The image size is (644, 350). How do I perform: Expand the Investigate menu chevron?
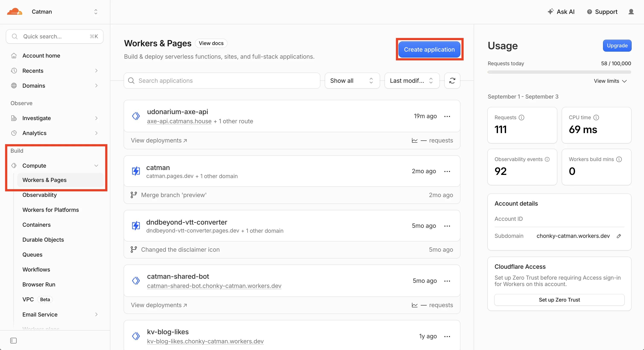point(96,118)
